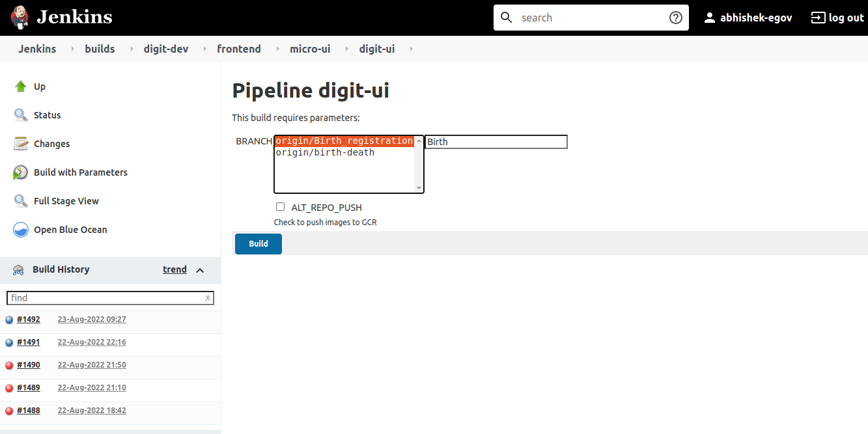Click the Build with Parameters clock icon

point(21,172)
